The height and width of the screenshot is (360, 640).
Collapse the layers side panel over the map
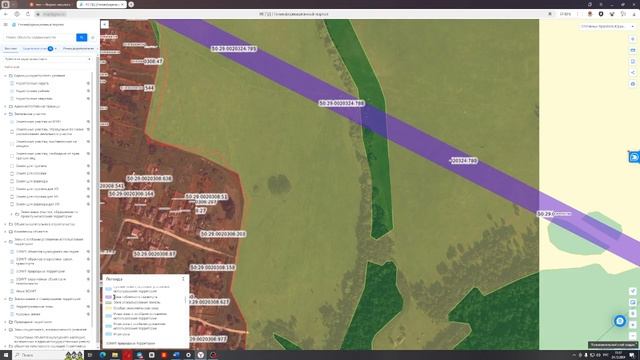tap(104, 24)
